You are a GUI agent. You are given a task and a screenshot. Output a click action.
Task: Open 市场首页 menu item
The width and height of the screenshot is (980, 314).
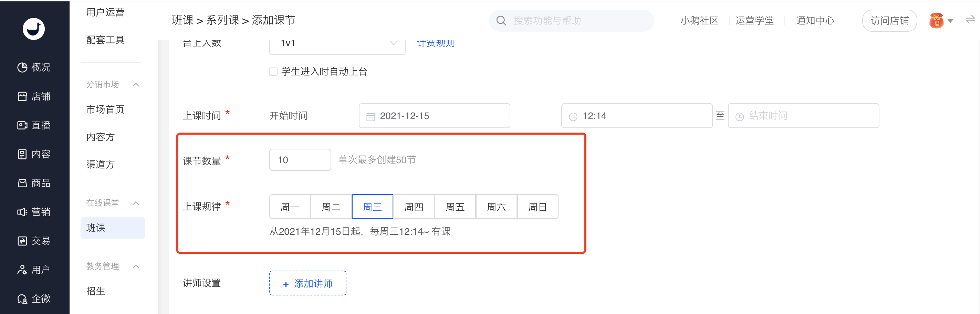tap(105, 109)
